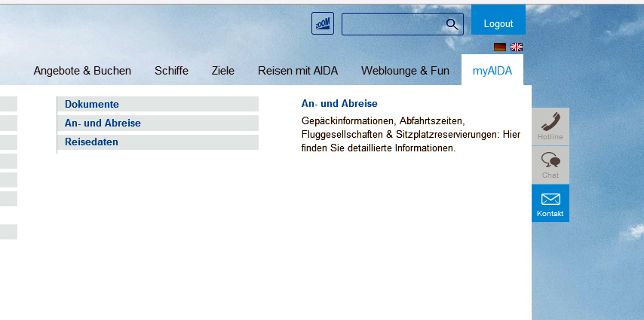Switch language with the German flag
This screenshot has width=644, height=320.
tap(499, 47)
